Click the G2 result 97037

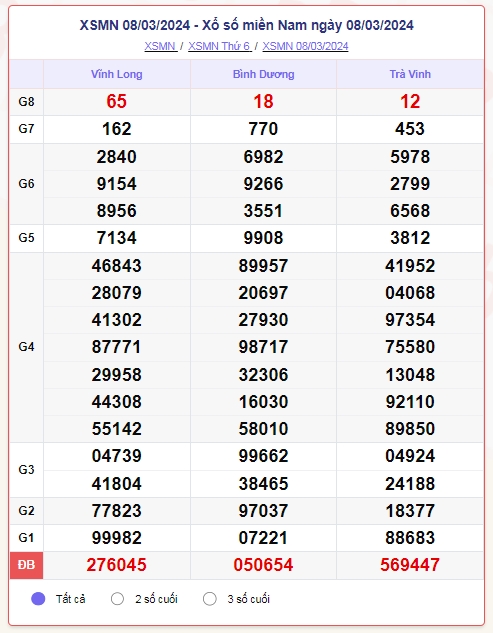point(263,511)
